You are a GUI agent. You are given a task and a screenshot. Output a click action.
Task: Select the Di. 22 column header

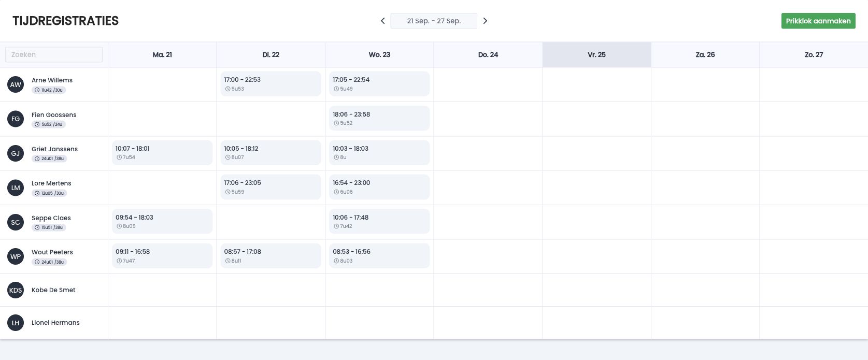[x=271, y=55]
